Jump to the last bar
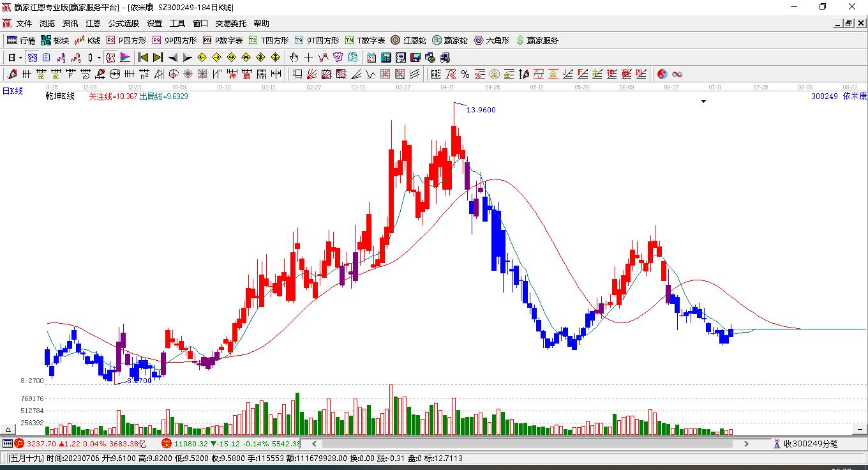The height and width of the screenshot is (470, 868). coord(158,57)
